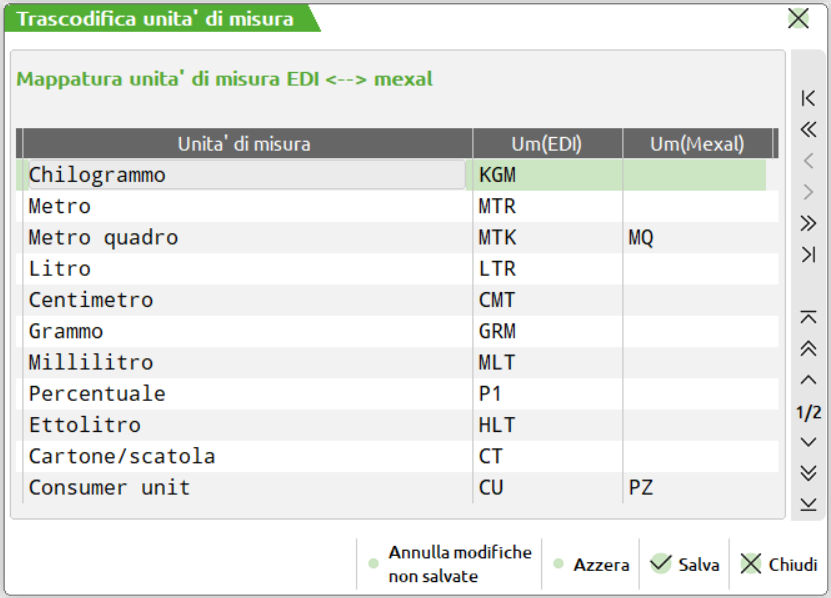Click the Chiudi button
The width and height of the screenshot is (831, 598).
pos(779,565)
